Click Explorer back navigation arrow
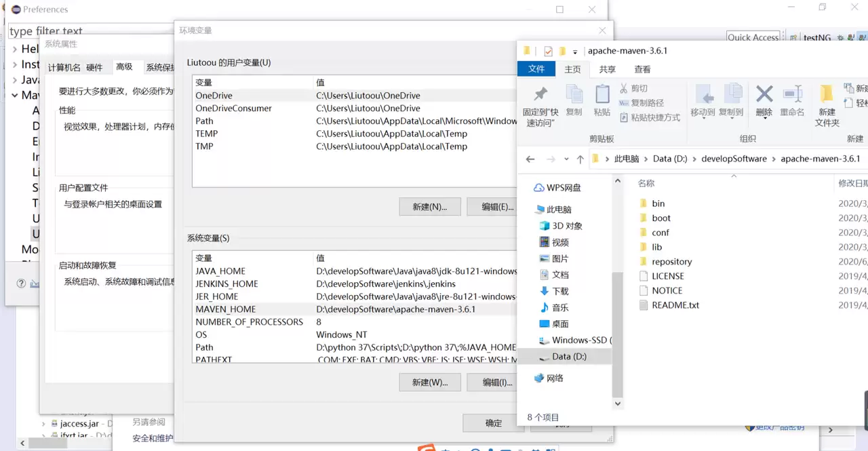 coord(530,159)
